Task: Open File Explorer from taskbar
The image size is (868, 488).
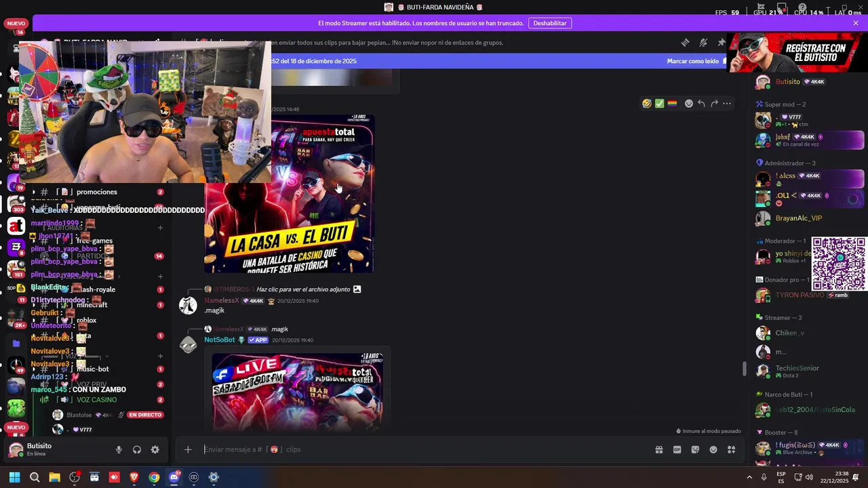Action: [x=54, y=477]
